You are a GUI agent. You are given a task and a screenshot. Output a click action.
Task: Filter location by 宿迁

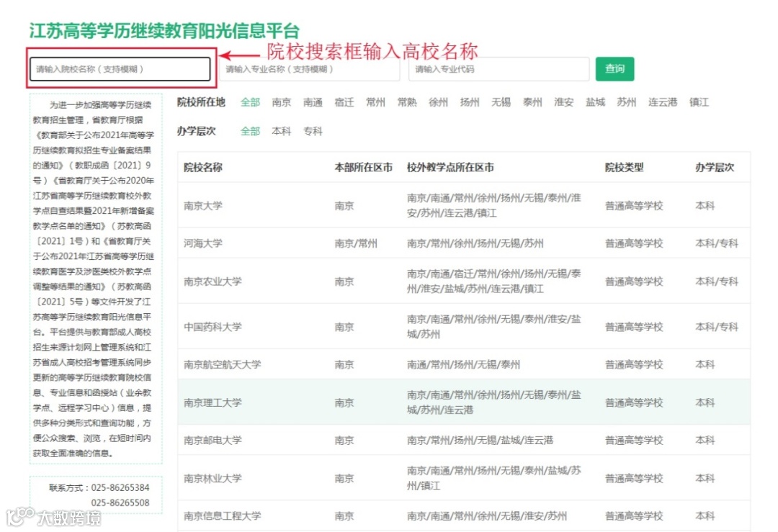coord(344,102)
